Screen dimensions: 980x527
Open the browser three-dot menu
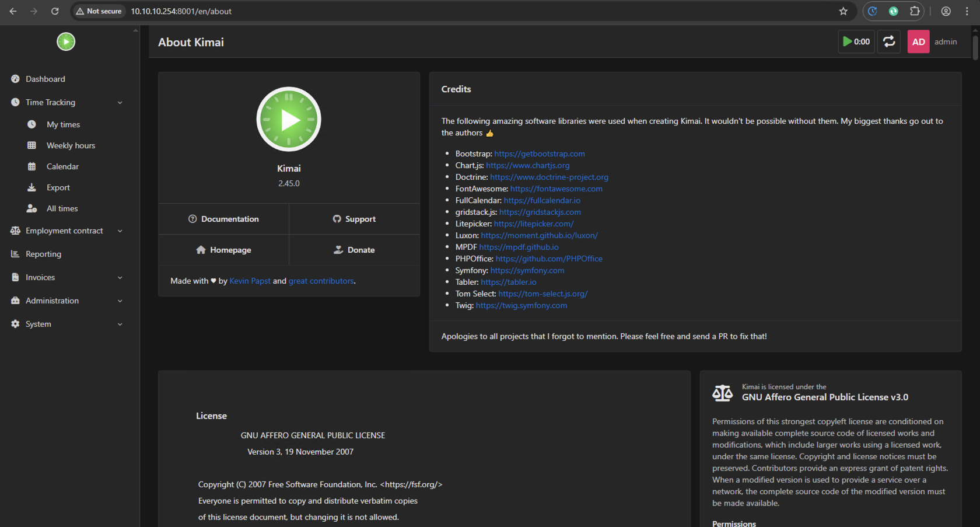[x=967, y=11]
